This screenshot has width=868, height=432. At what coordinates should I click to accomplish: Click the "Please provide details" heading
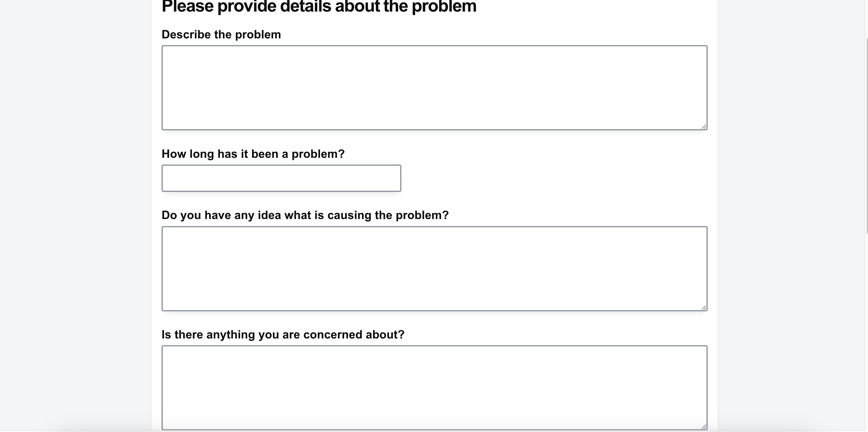click(319, 7)
